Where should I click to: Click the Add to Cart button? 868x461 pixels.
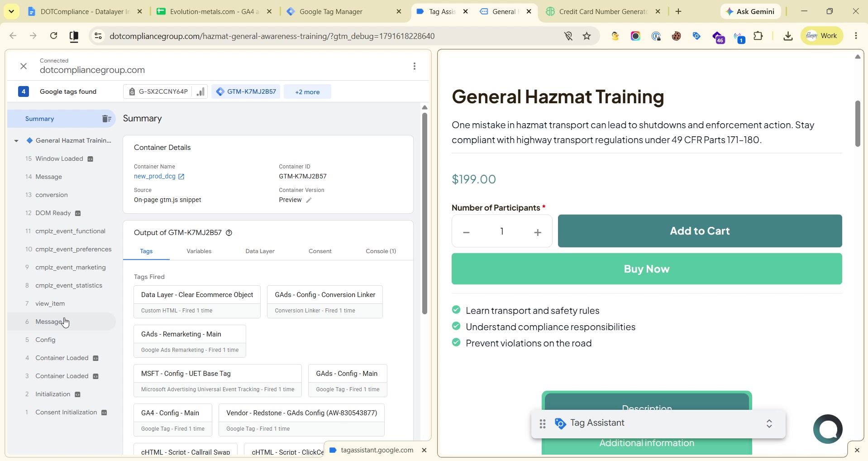(x=700, y=231)
